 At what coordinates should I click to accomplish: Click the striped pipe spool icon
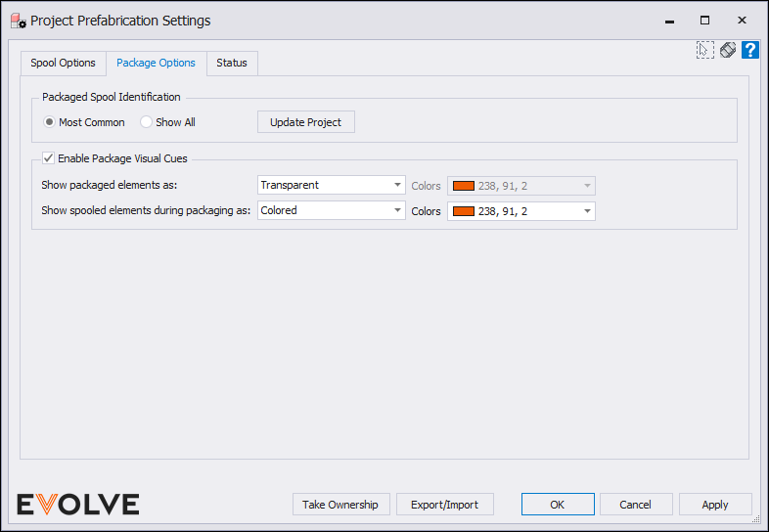click(x=728, y=50)
